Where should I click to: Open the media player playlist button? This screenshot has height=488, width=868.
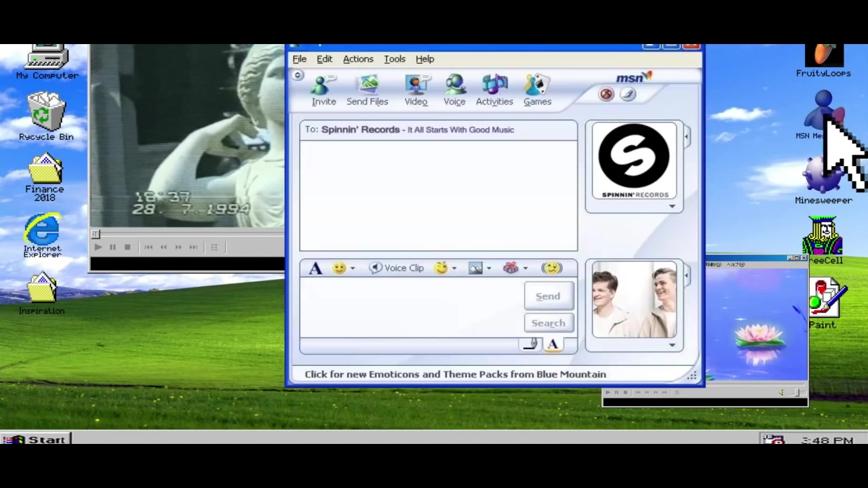pos(214,247)
